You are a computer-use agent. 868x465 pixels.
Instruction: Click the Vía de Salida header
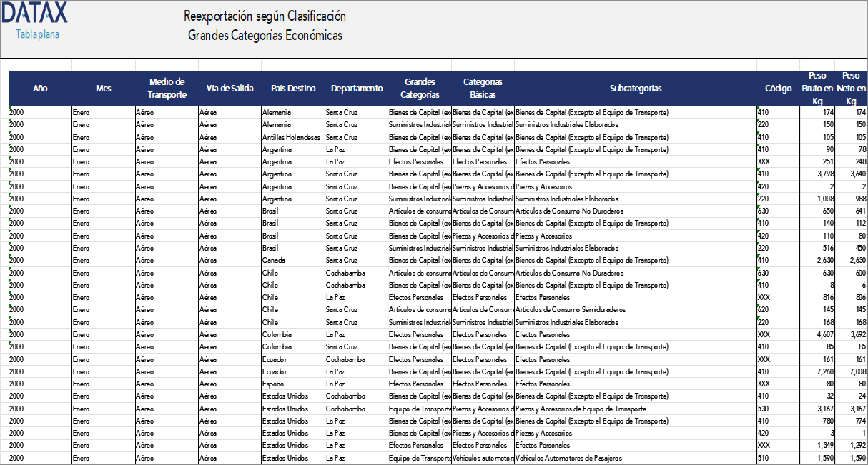(x=229, y=89)
